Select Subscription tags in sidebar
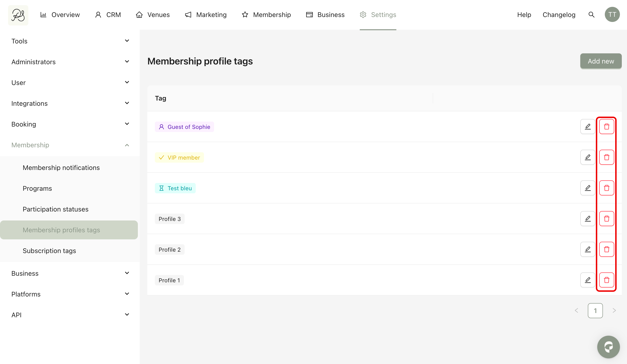Image resolution: width=627 pixels, height=364 pixels. [x=49, y=251]
